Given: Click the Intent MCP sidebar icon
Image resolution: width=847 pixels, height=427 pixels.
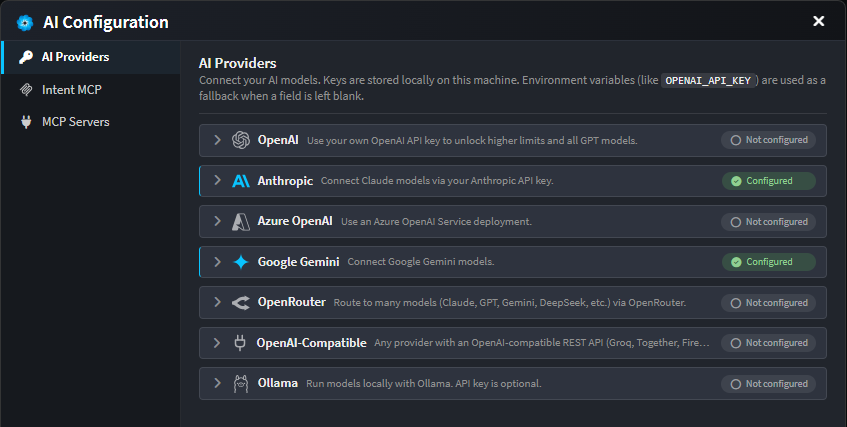Looking at the screenshot, I should (26, 90).
